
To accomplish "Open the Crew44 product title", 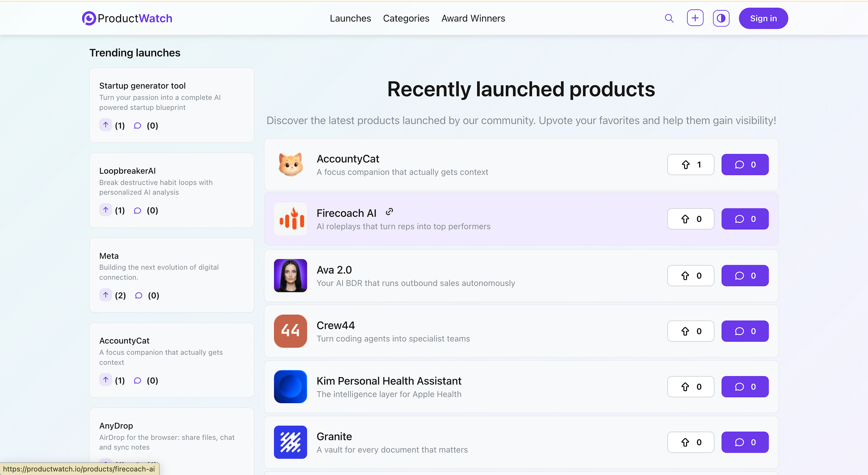I will [336, 325].
